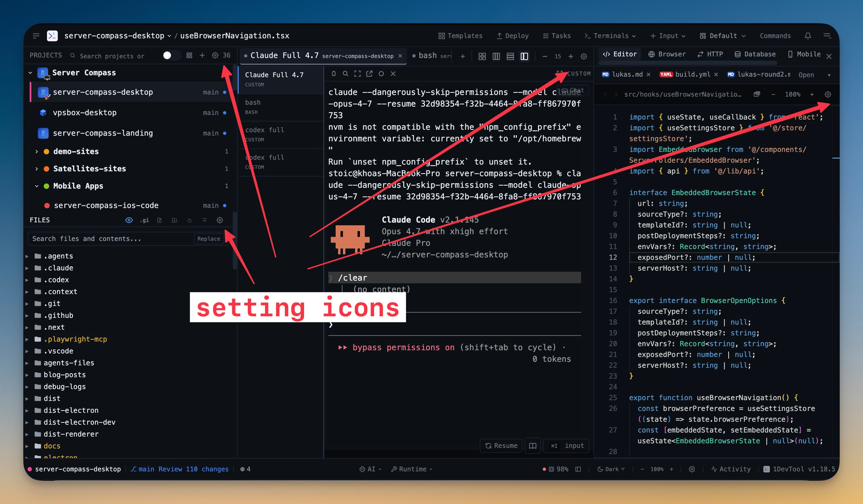
Task: Collapse the Mobile Apps group
Action: coord(37,186)
